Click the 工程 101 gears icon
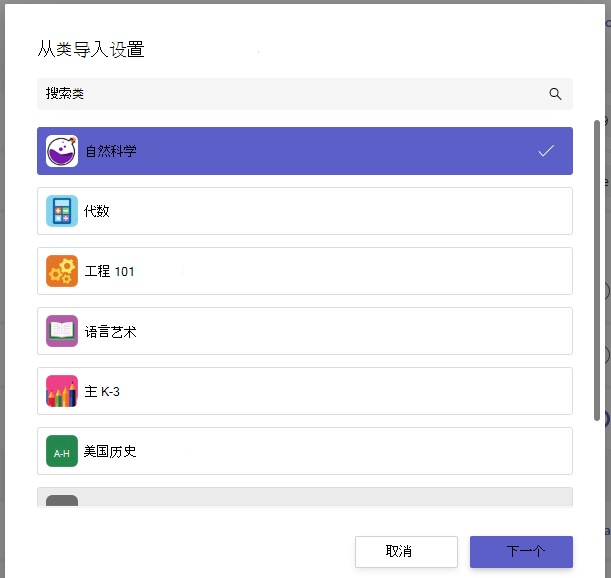This screenshot has height=578, width=611. coord(62,271)
